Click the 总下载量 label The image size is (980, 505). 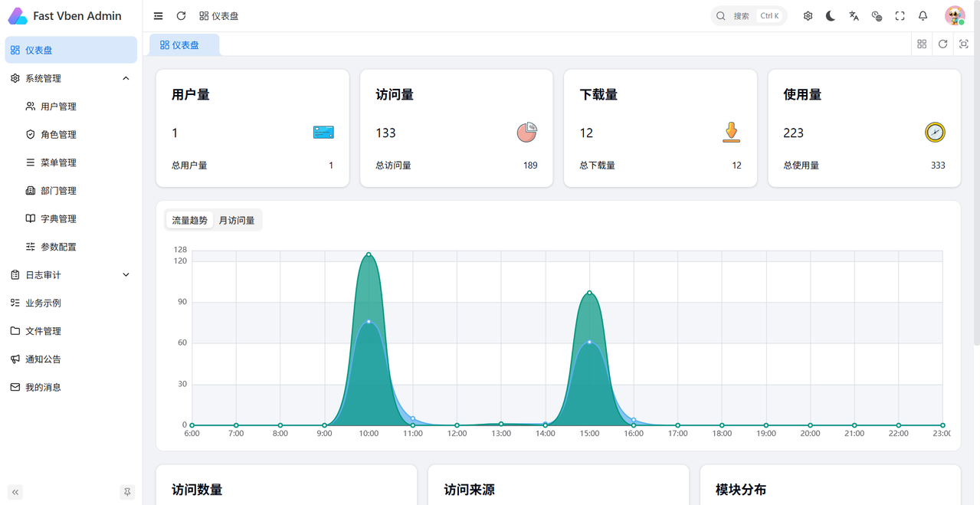pyautogui.click(x=597, y=165)
